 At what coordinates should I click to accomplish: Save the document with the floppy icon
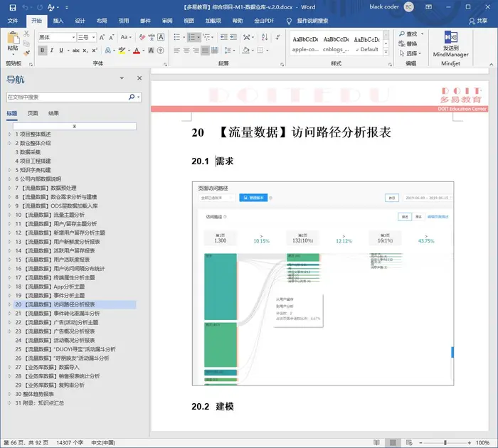[x=13, y=7]
